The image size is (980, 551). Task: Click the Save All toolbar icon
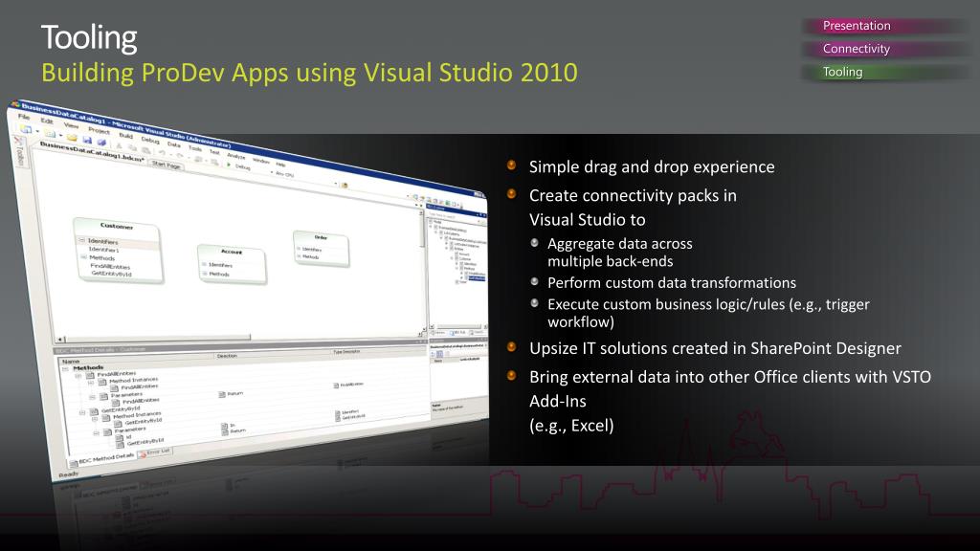point(101,142)
